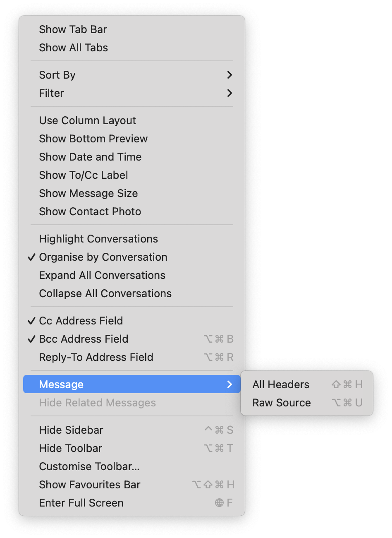392x538 pixels.
Task: Switch to Use Column Layout
Action: [x=87, y=120]
